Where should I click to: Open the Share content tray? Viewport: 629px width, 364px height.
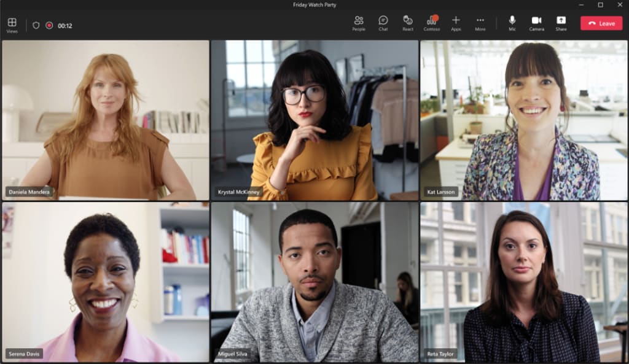pos(561,23)
